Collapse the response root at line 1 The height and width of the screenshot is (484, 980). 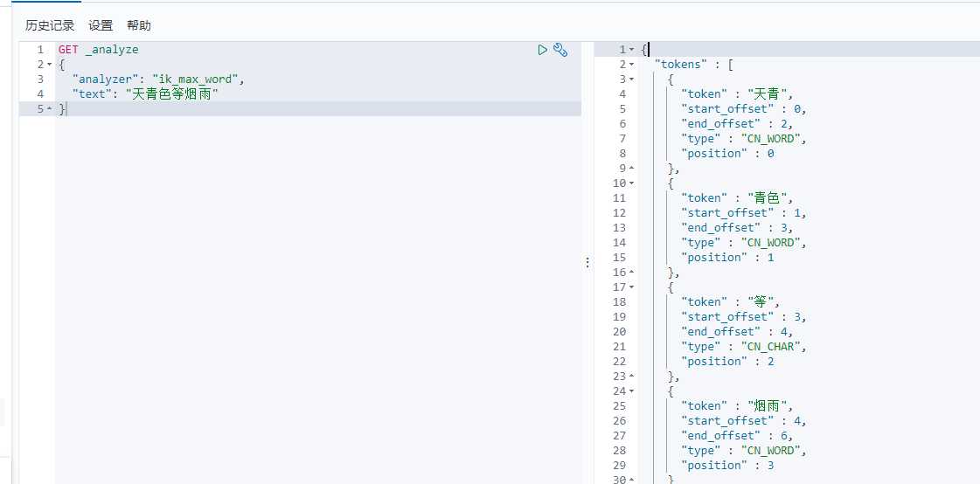point(631,49)
